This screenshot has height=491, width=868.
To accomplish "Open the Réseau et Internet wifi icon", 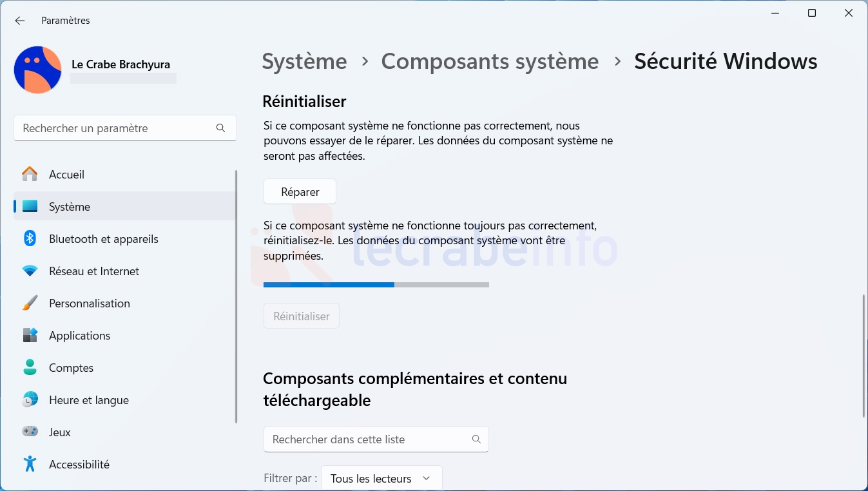I will click(x=30, y=271).
